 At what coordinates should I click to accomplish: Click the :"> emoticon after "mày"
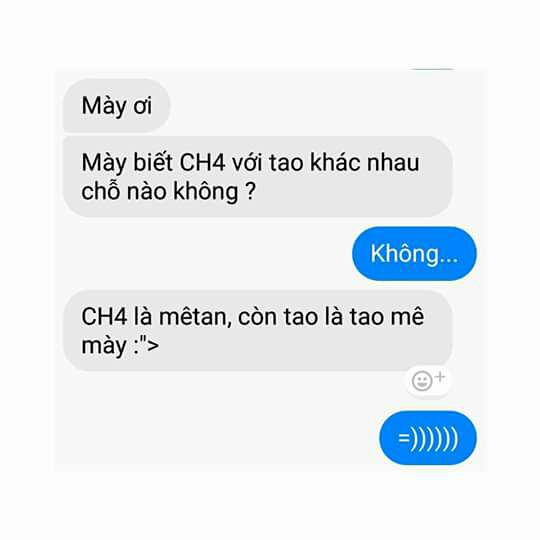coord(146,345)
